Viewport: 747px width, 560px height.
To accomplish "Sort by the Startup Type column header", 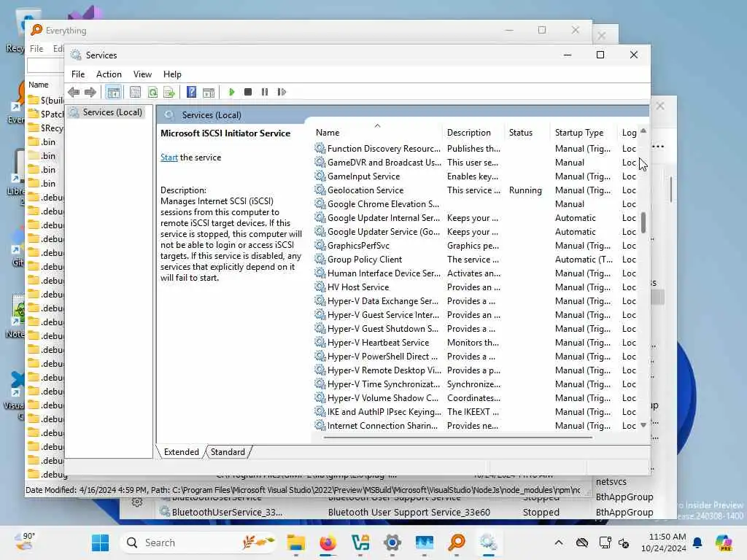I will [584, 133].
